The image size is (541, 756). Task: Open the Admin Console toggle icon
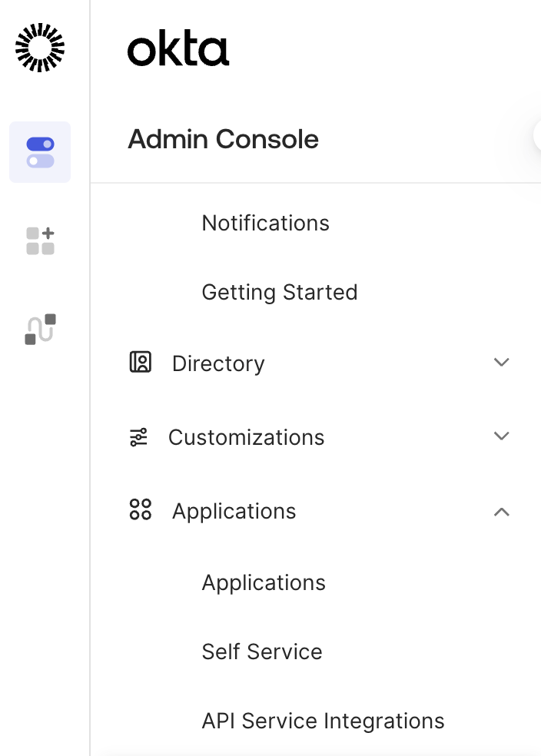point(40,152)
